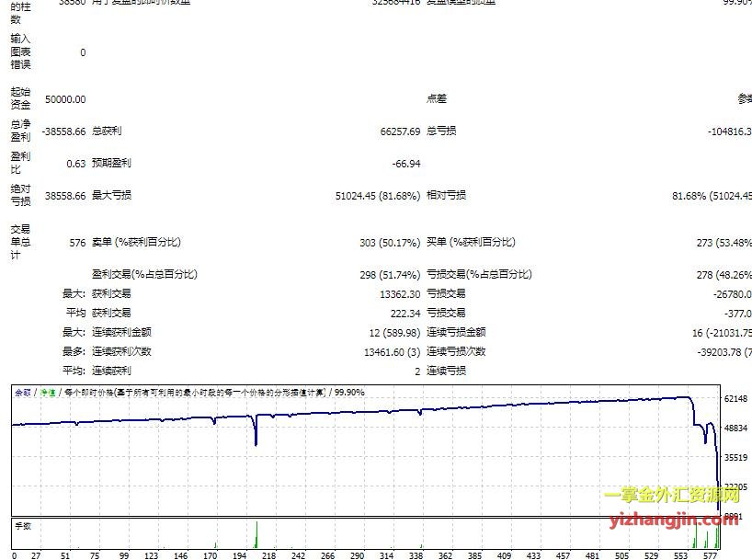
Task: Click the 点差 spread label
Action: [x=437, y=99]
